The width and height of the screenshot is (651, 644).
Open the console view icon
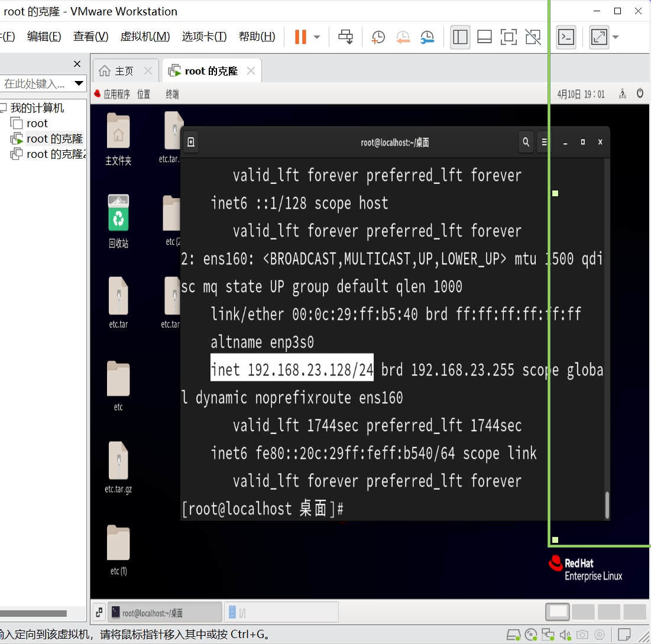coord(566,37)
